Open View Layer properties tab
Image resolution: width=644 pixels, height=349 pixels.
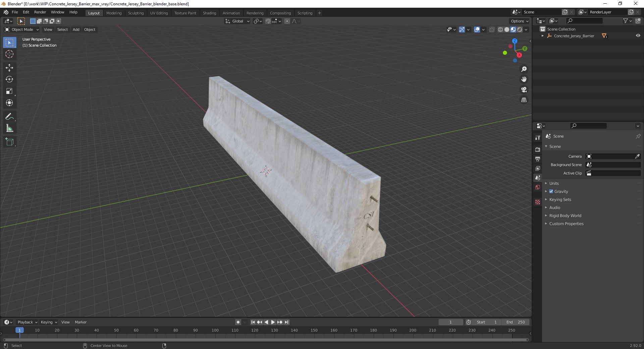pyautogui.click(x=538, y=168)
